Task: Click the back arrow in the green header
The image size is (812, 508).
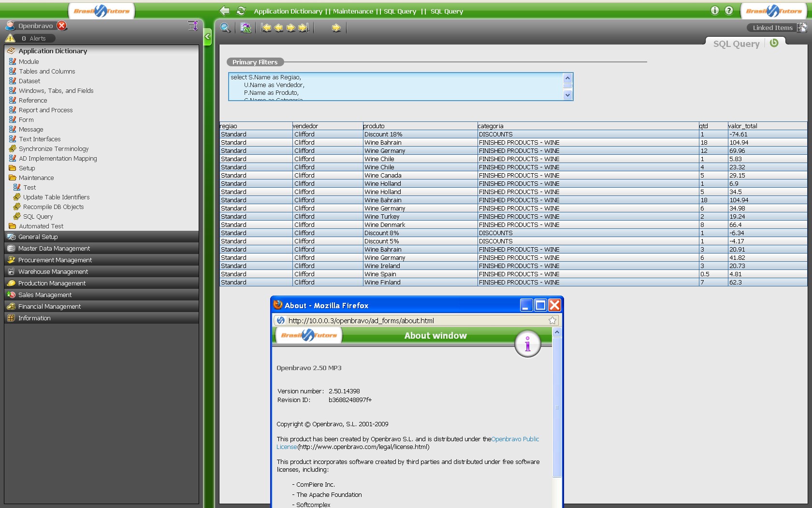Action: point(224,11)
